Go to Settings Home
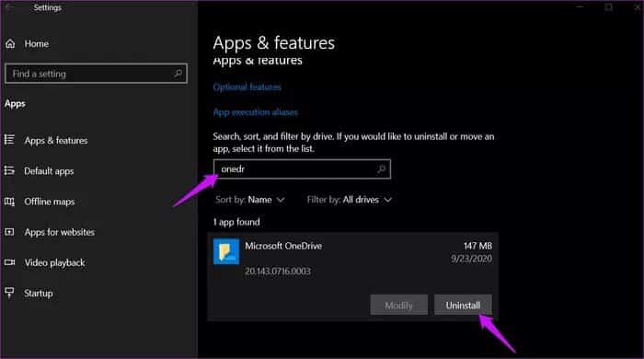 [36, 43]
